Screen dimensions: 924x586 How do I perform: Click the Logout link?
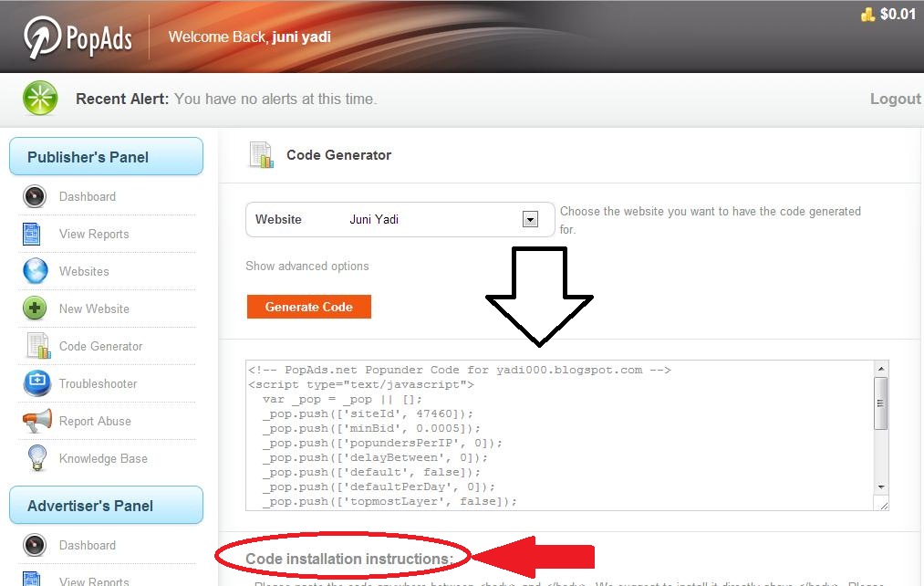[895, 98]
